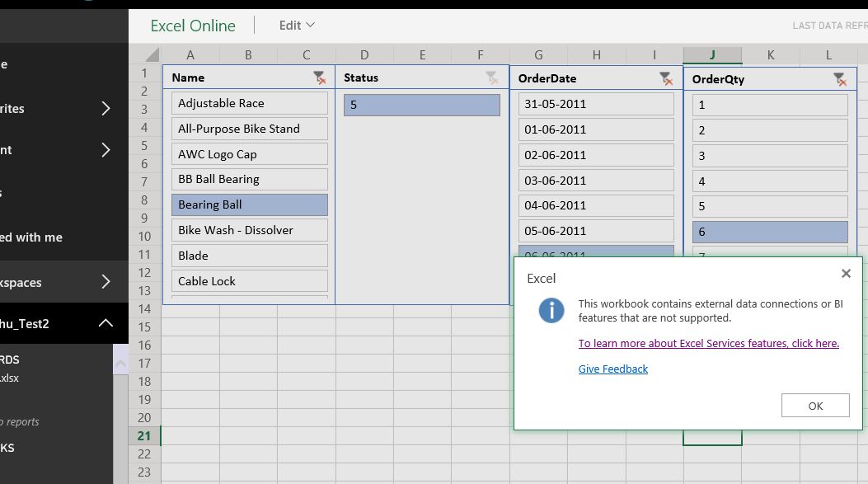Clear filter on the OrderQty slicer
Screen dimensions: 868x484
[840, 80]
